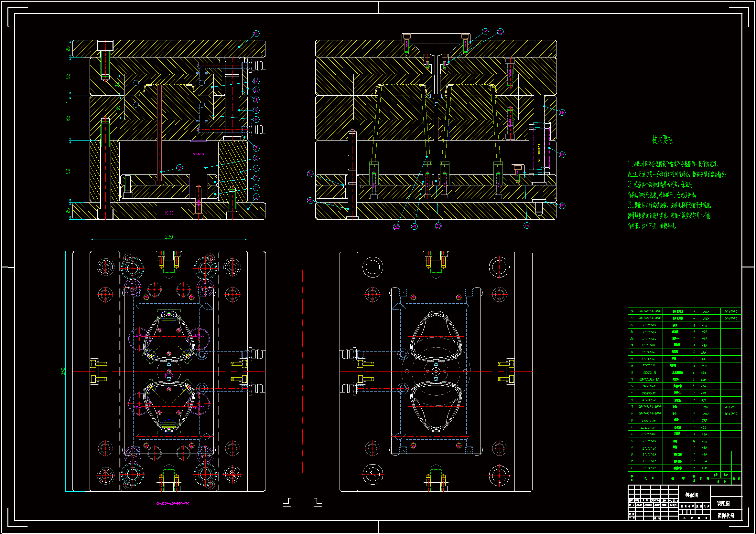Click parts list row 24 GB/T4169.4-2006
Screen dimensions: 756x534
[649, 311]
